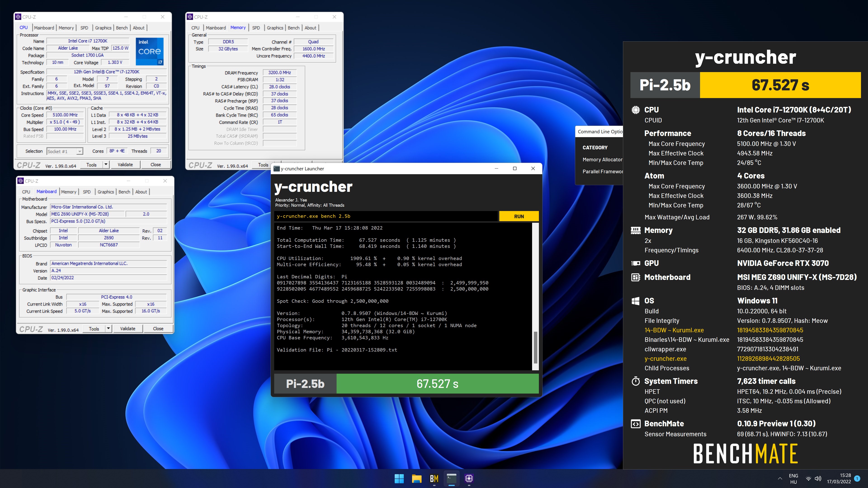Screen dimensions: 868x488
Task: Open taskbar clock and date
Action: point(839,478)
